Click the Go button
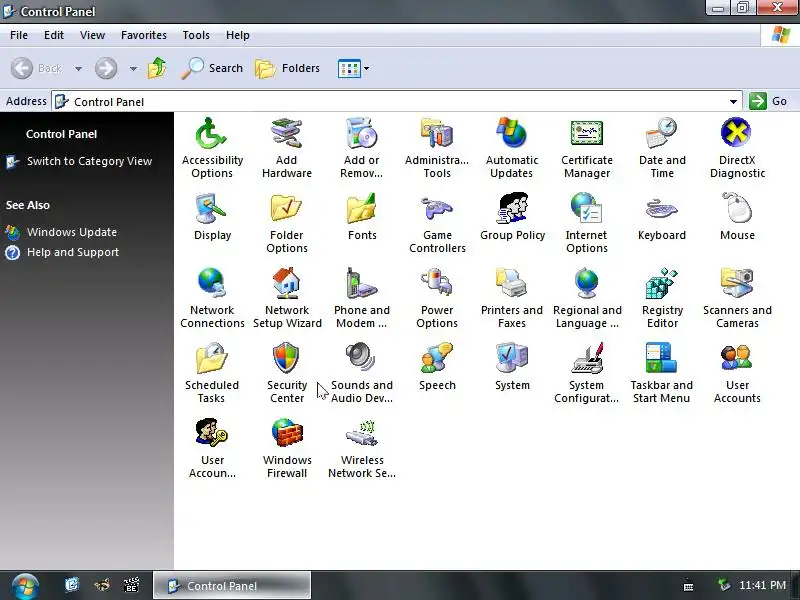Screen dimensions: 800x600 768,101
